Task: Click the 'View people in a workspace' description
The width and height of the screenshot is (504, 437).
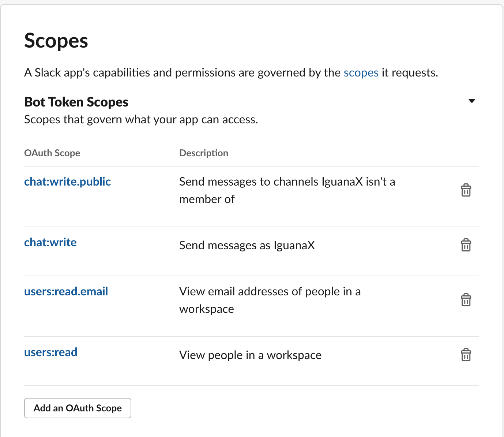Action: 250,355
